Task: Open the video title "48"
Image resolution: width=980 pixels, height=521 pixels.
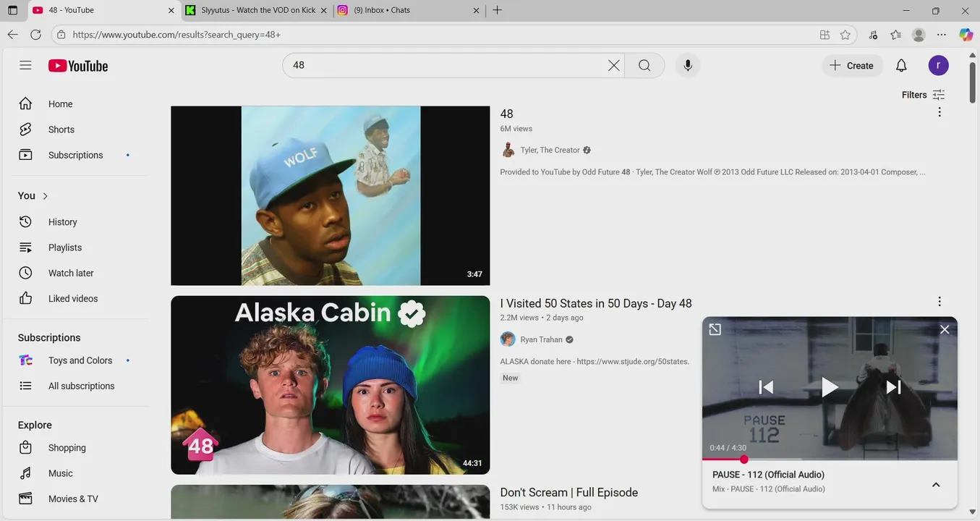Action: (x=506, y=114)
